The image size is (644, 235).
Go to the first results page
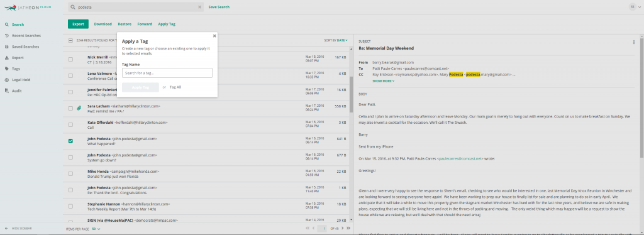[x=307, y=228]
